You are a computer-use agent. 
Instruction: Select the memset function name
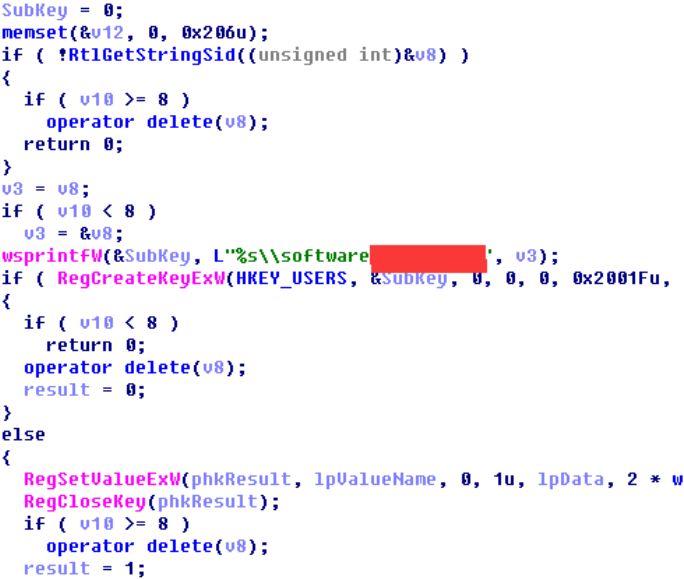35,33
